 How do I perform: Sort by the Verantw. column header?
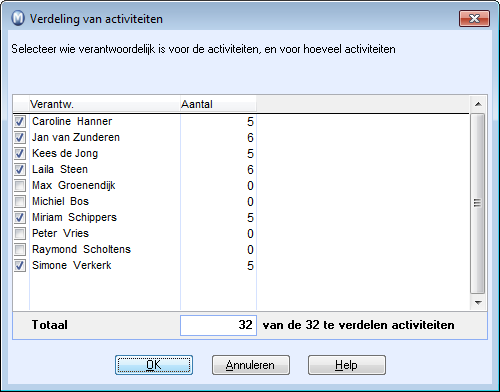click(x=105, y=104)
